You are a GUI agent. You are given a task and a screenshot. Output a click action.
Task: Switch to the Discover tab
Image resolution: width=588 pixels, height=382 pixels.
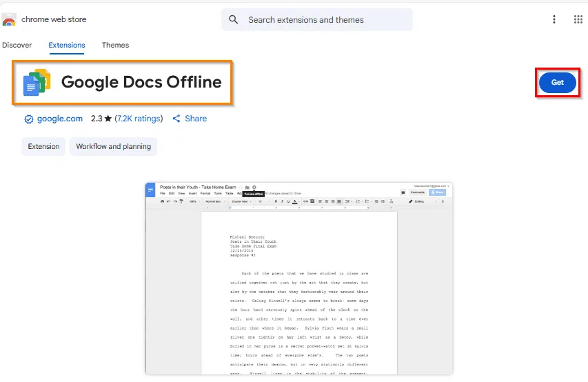point(17,45)
